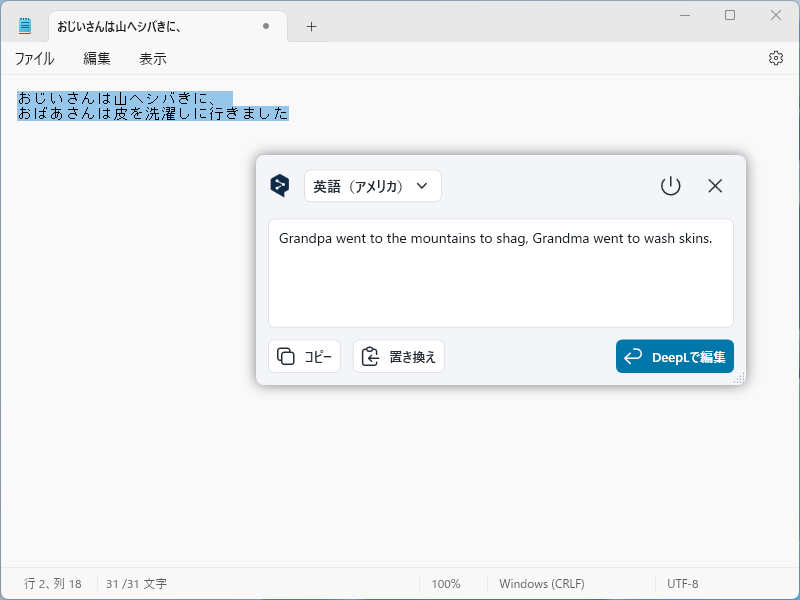Click the replace icon on 置き換え
800x600 pixels.
click(x=370, y=356)
